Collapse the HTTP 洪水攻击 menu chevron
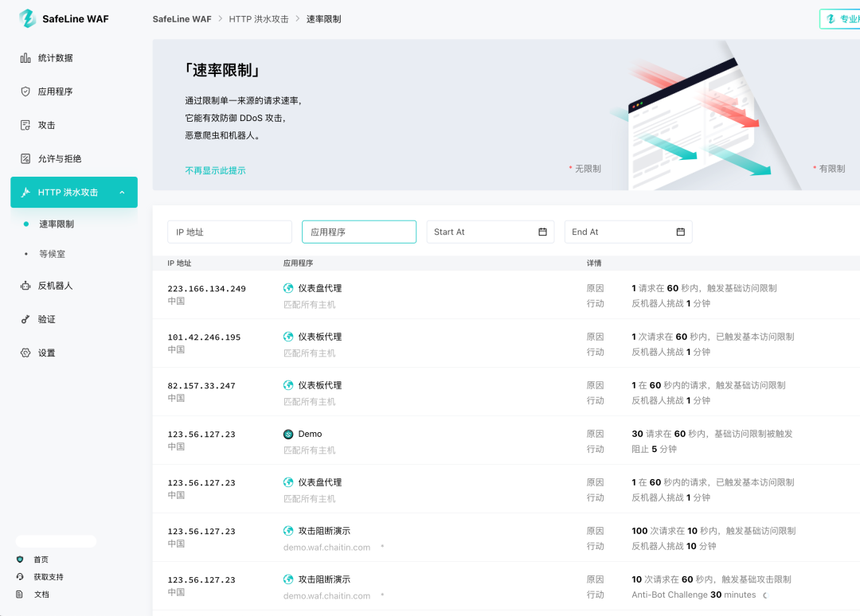The height and width of the screenshot is (616, 860). pos(123,193)
